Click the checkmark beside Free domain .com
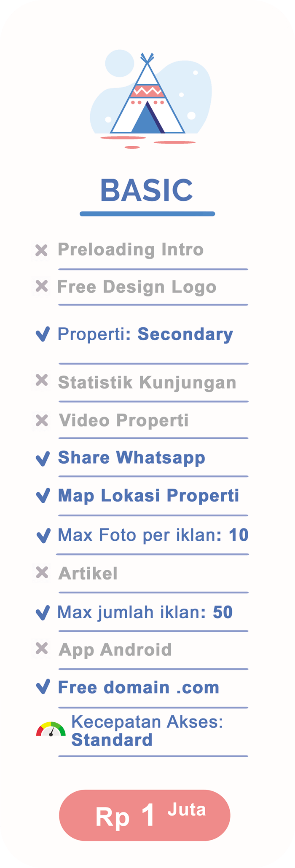 pyautogui.click(x=43, y=687)
